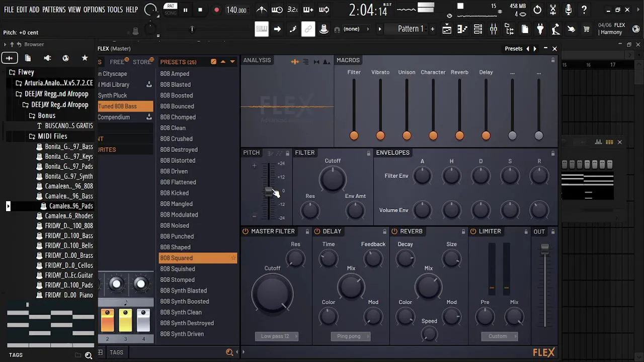Click the search magnifier in browser tags bar
Viewport: 644px width, 362px height.
tap(89, 355)
